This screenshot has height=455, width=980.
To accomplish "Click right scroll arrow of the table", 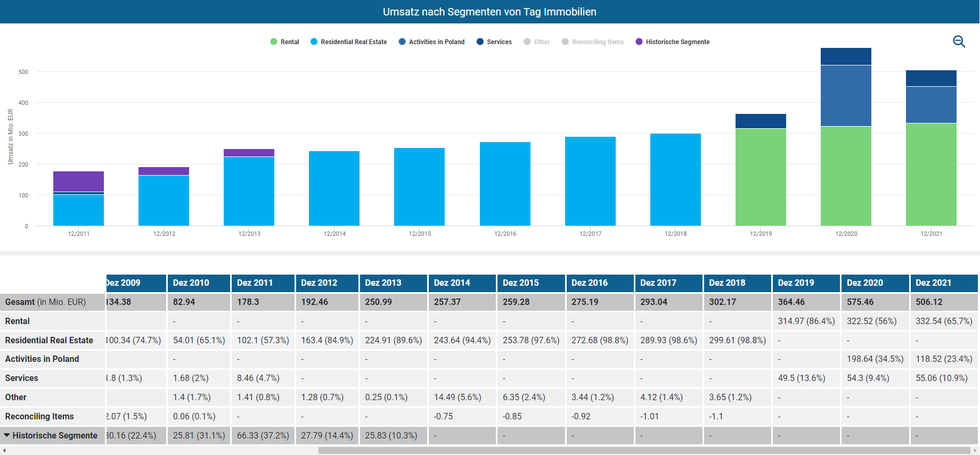I will point(975,451).
